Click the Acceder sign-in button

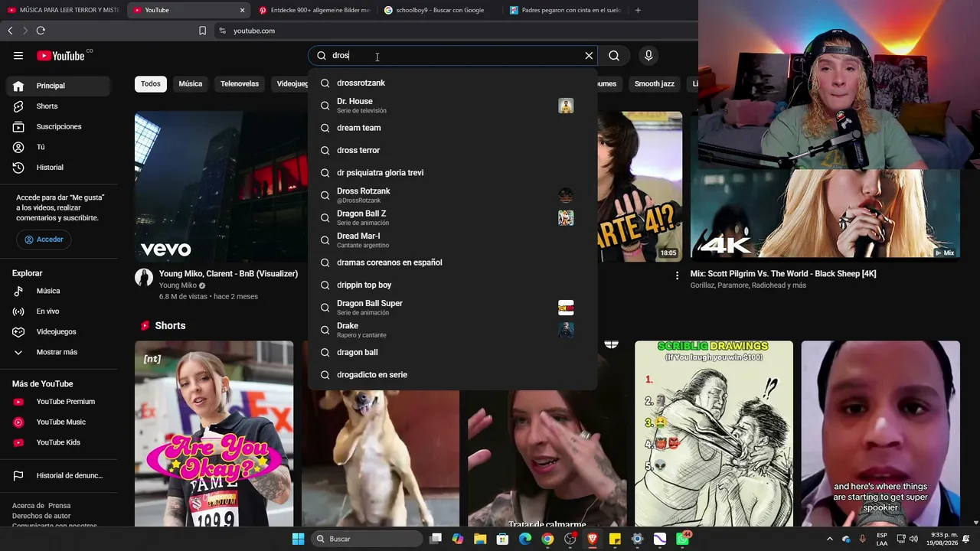[44, 240]
